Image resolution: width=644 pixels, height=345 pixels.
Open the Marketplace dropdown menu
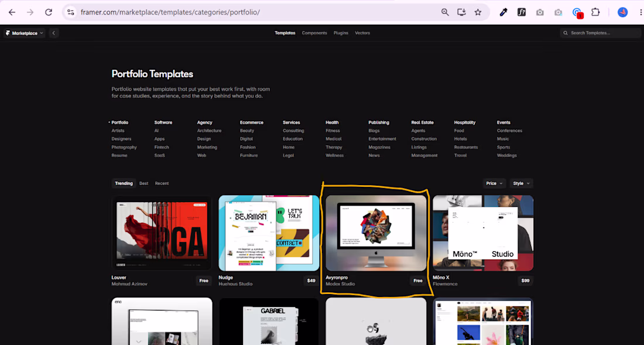25,33
